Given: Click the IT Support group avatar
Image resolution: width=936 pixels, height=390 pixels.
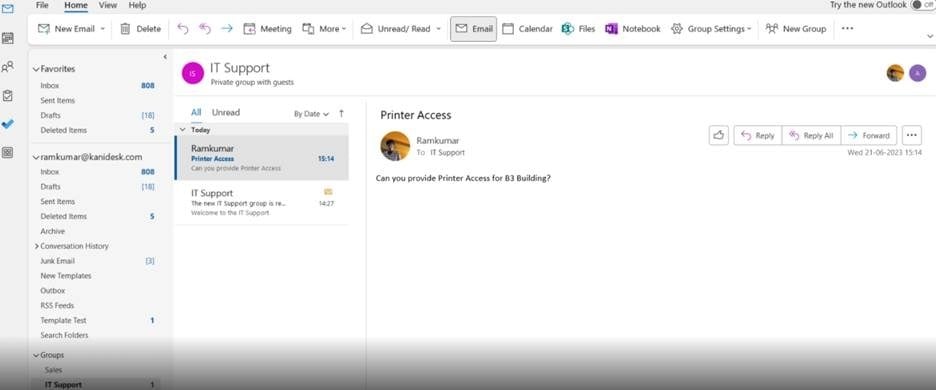Looking at the screenshot, I should (193, 73).
